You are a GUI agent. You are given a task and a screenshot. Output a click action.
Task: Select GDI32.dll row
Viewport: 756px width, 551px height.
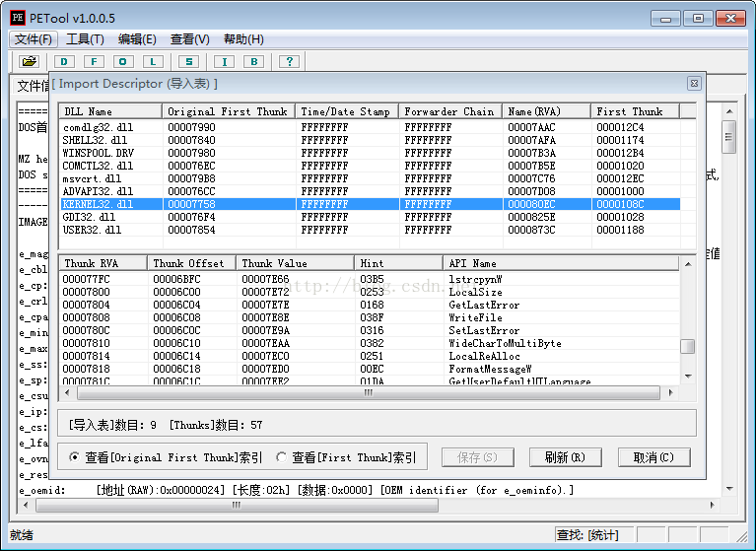click(x=371, y=217)
